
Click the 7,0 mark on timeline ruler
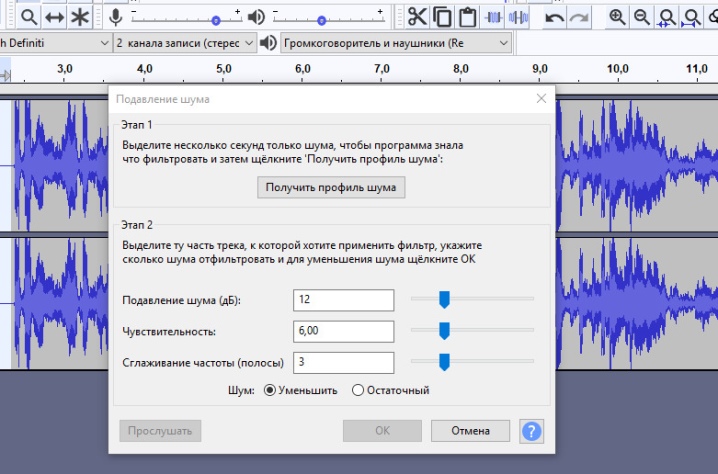click(382, 69)
